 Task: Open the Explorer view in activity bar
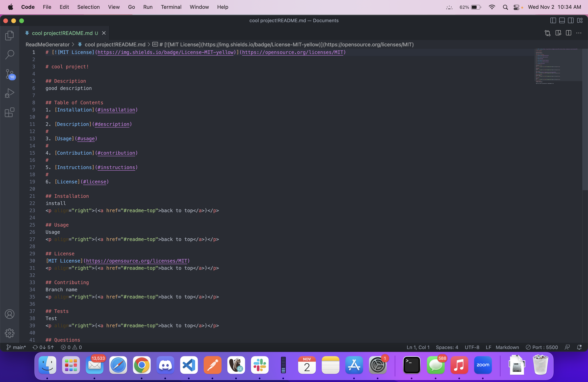[x=9, y=36]
